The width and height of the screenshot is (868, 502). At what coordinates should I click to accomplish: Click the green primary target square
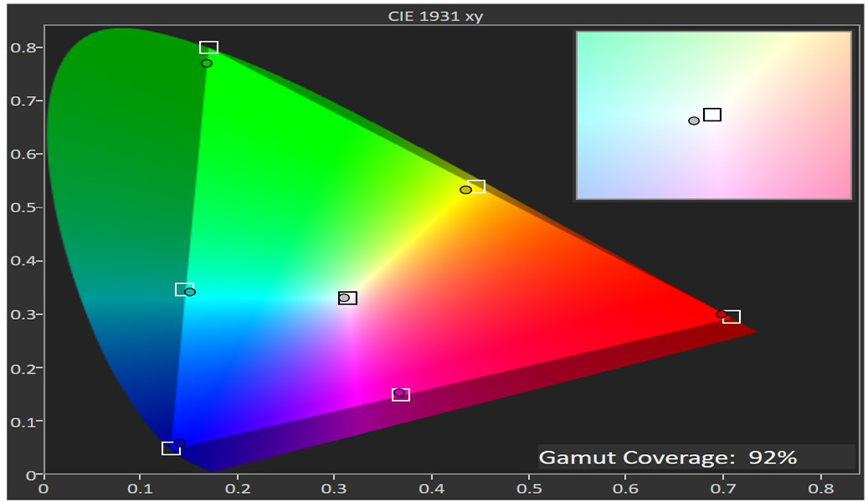click(x=208, y=48)
